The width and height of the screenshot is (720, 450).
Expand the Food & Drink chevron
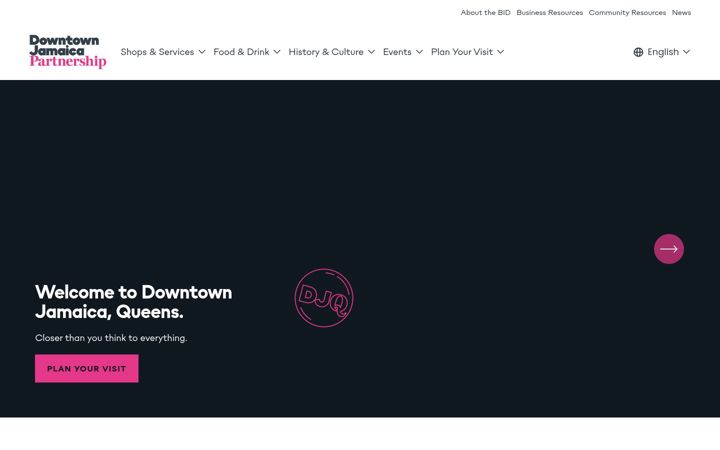pyautogui.click(x=277, y=52)
